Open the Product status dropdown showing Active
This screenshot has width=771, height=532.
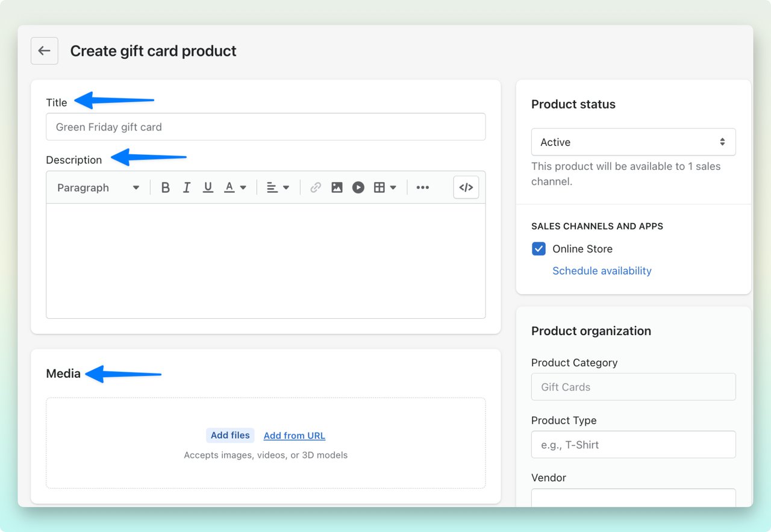[x=633, y=142]
